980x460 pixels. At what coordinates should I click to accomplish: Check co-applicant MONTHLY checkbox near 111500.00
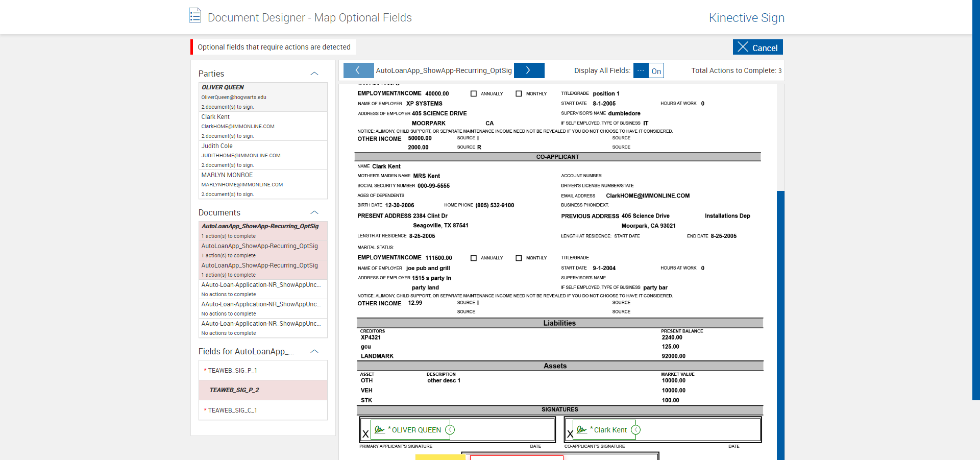(519, 258)
